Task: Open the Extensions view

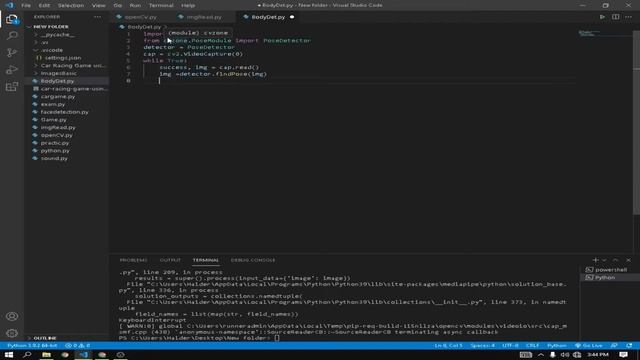Action: [x=12, y=87]
